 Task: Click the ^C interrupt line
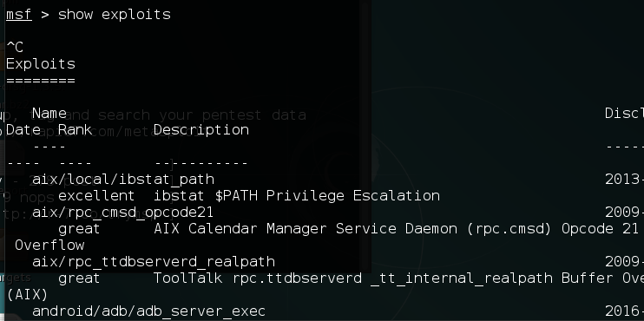click(x=15, y=48)
